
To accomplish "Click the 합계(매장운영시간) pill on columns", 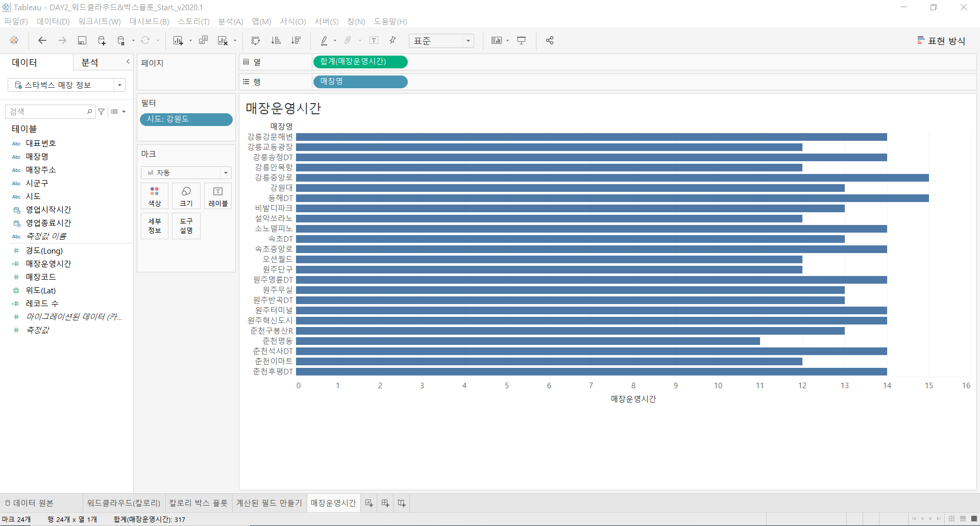I will [360, 62].
